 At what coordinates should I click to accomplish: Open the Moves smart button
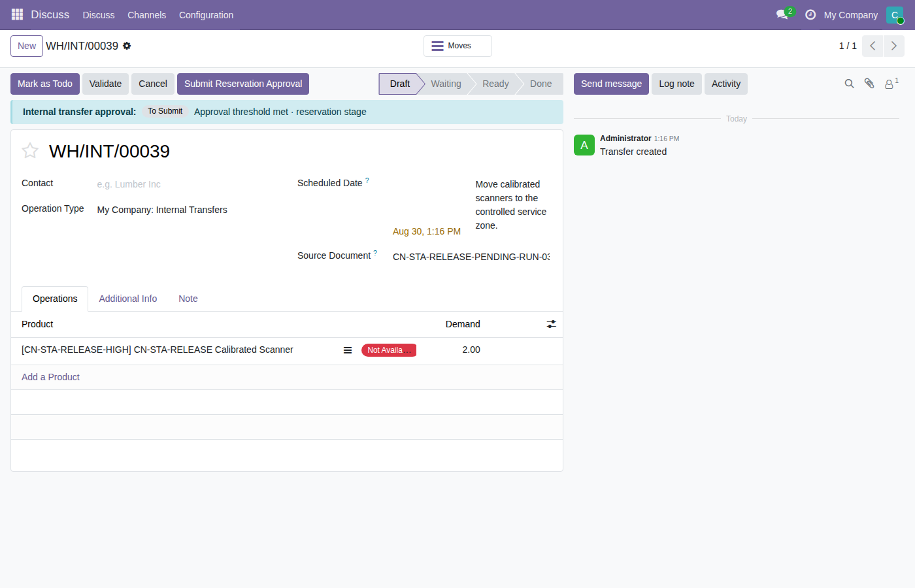click(x=457, y=46)
